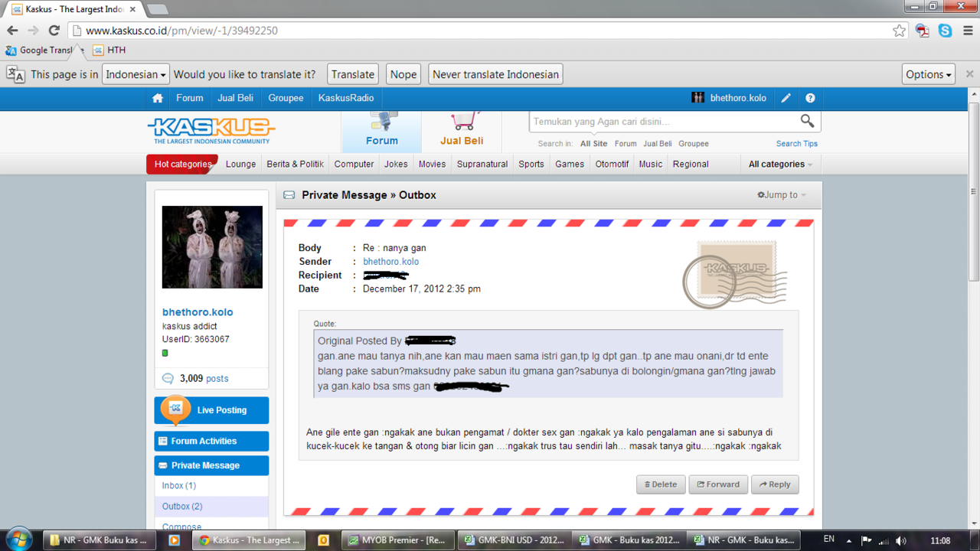Click the Translate button
Image resolution: width=980 pixels, height=551 pixels.
coord(353,74)
